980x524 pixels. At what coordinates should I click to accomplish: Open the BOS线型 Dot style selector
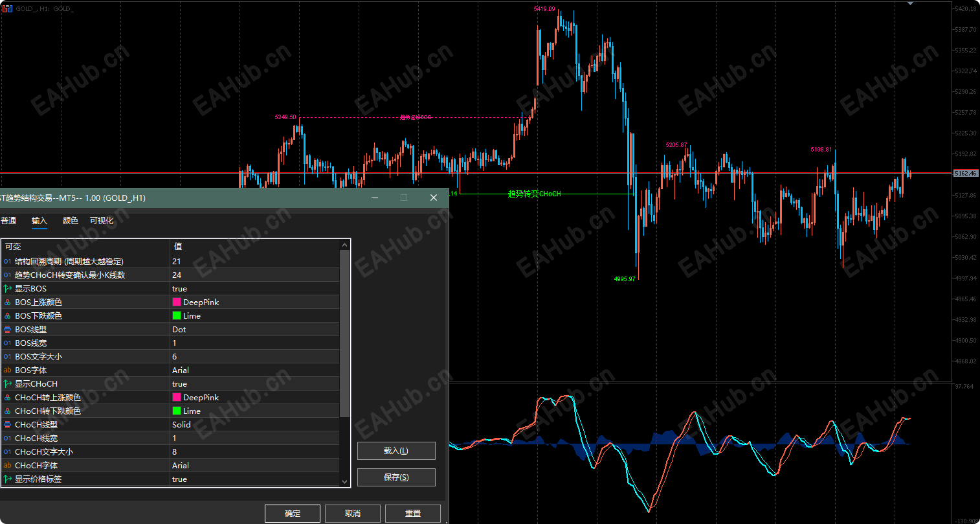[254, 330]
